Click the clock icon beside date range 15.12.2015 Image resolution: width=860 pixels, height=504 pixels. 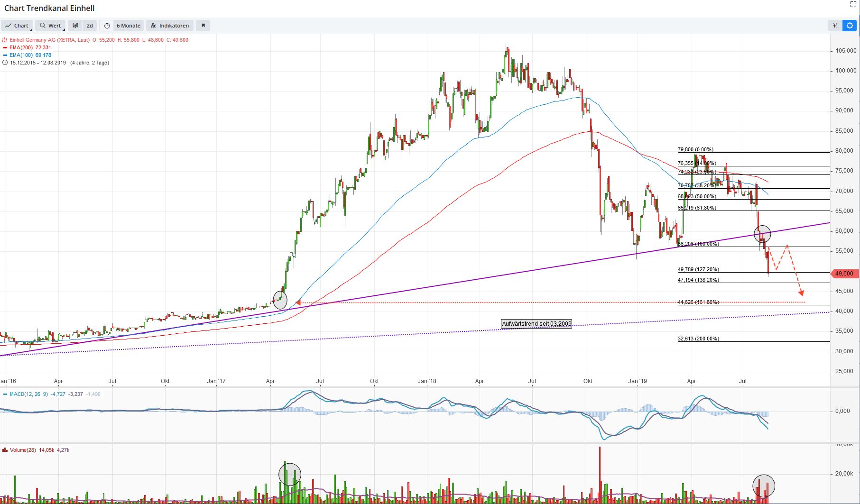pos(5,63)
